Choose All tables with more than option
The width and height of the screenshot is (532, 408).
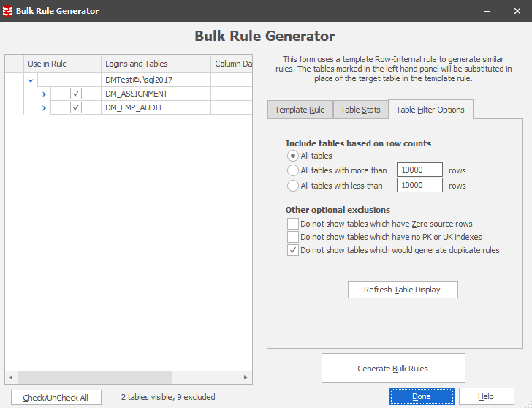point(293,170)
